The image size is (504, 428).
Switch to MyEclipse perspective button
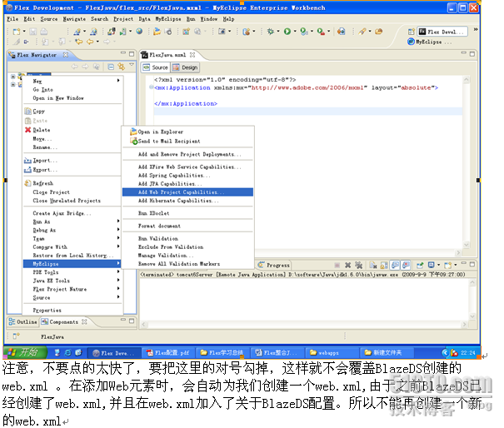430,42
